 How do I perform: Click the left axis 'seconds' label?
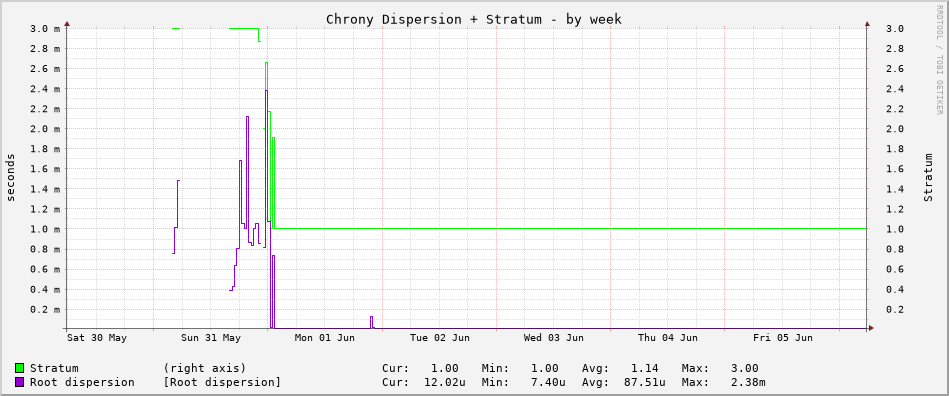coord(11,177)
